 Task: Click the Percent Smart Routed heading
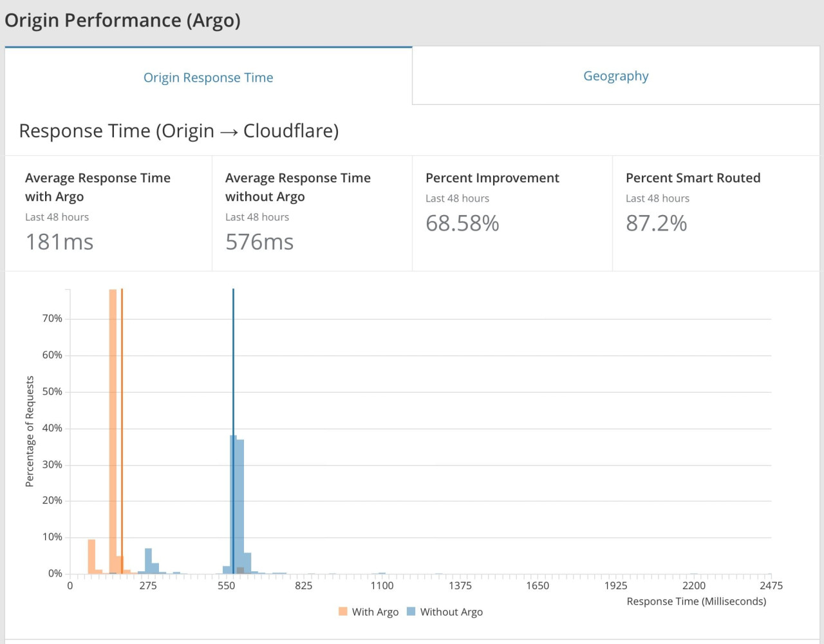point(693,178)
